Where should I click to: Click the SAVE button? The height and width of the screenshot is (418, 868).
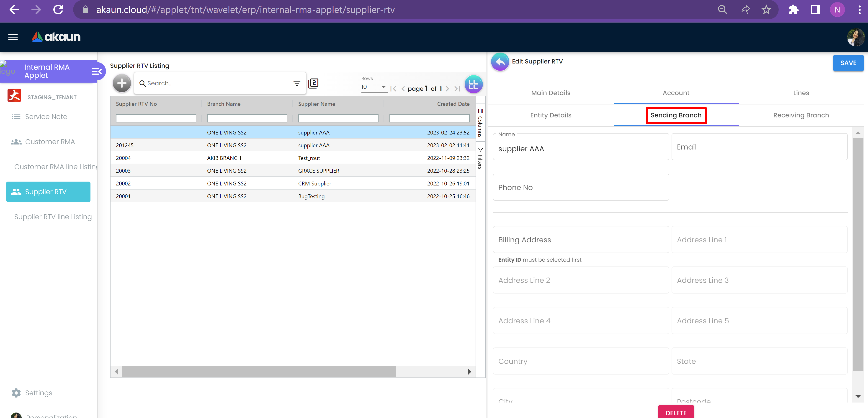point(848,63)
